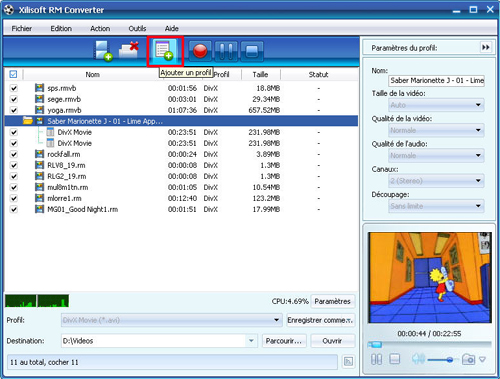Click the preview playback progress slider

[x=429, y=344]
